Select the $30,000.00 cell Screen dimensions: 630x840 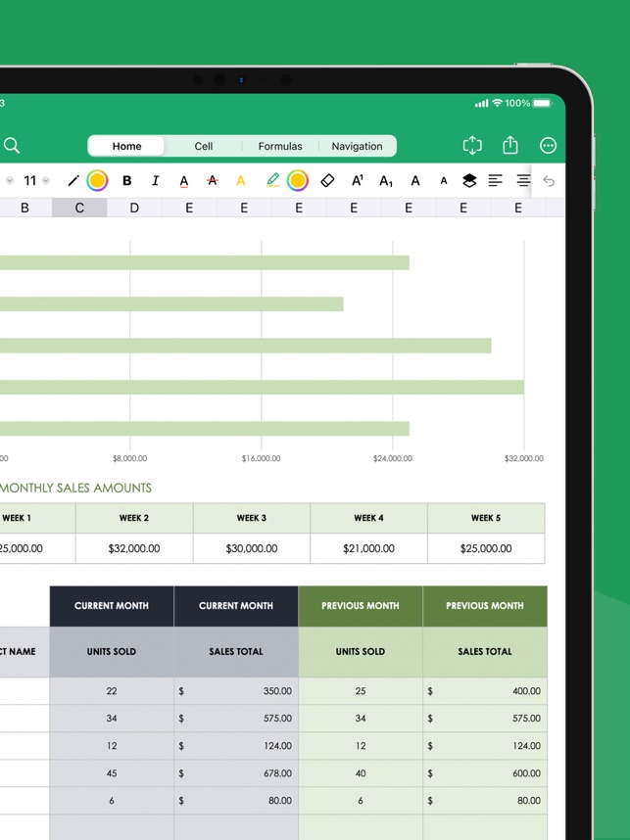(x=252, y=548)
